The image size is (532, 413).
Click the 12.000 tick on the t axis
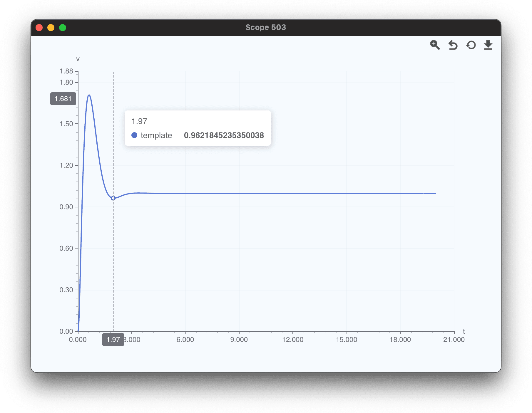[x=293, y=340]
